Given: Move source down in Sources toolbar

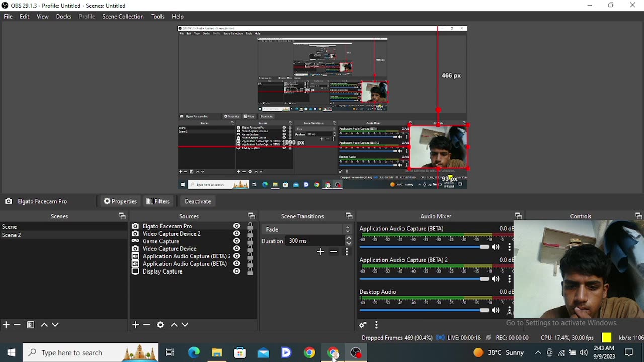Looking at the screenshot, I should (185, 325).
